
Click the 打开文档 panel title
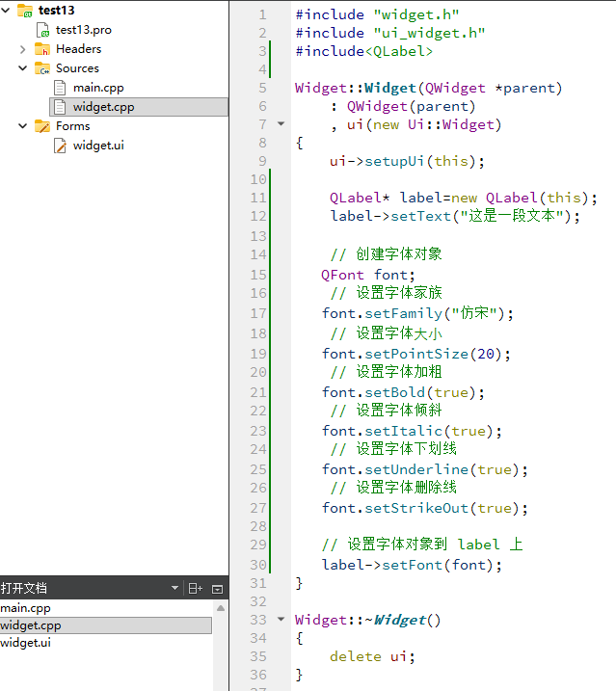pos(24,588)
